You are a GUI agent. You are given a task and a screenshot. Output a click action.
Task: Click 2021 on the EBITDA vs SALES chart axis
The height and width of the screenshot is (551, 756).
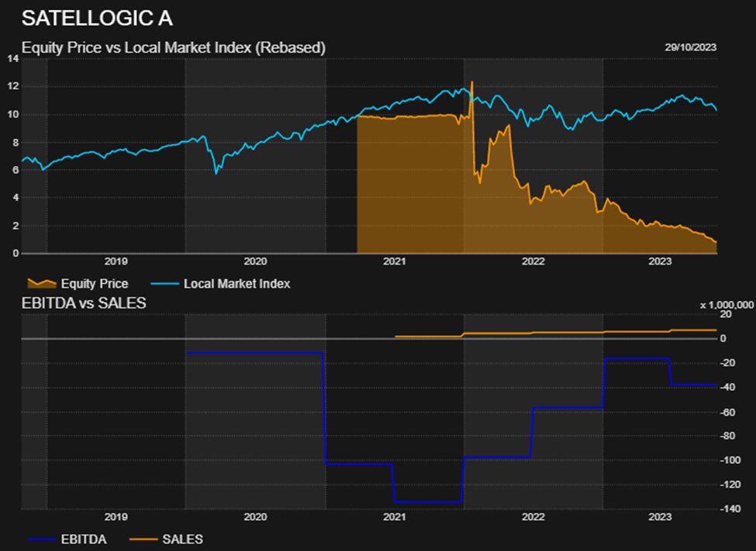point(395,517)
